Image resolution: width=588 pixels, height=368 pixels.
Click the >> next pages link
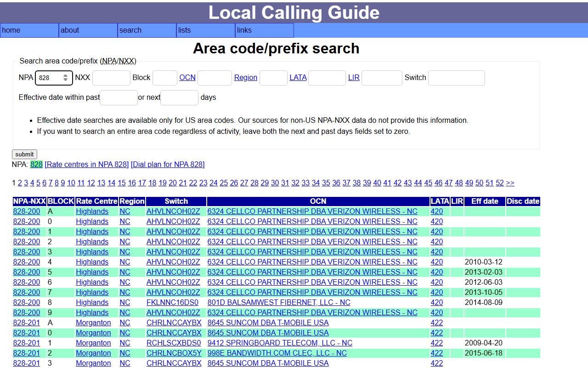point(510,183)
